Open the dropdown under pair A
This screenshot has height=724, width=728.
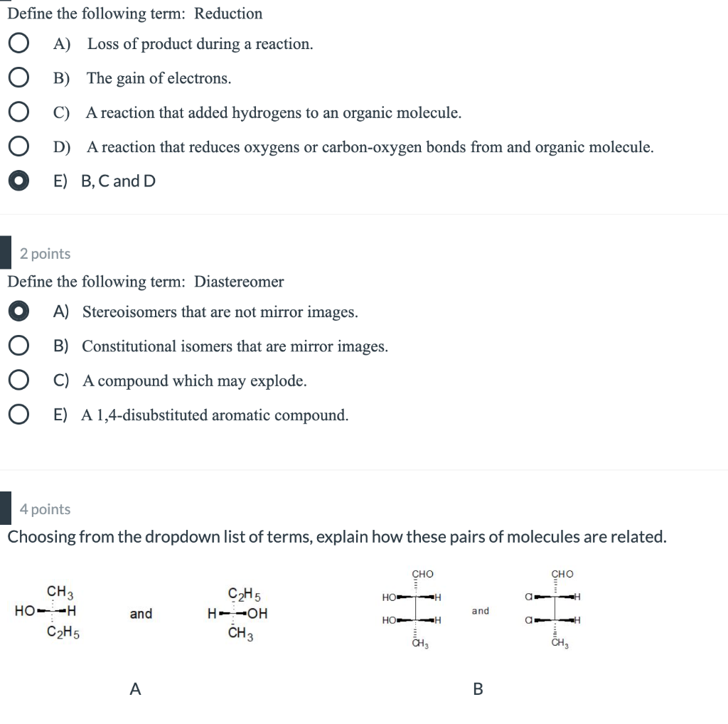134,688
